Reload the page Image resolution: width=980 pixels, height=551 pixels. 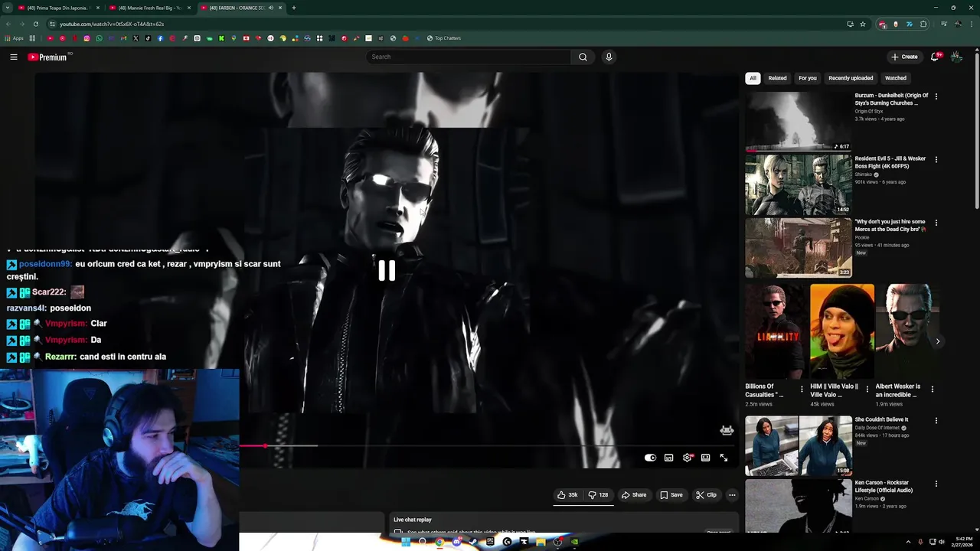(35, 24)
